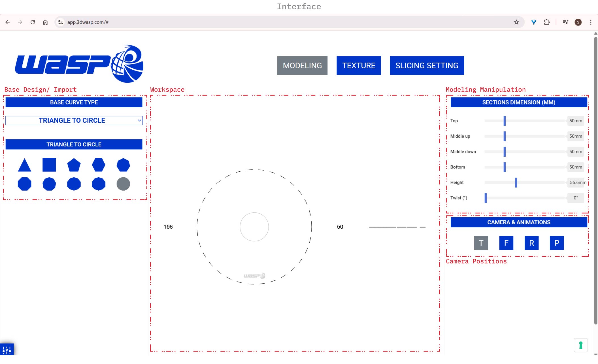The image size is (598, 364).
Task: Open the settings sliders icon at bottom-left
Action: pyautogui.click(x=7, y=350)
